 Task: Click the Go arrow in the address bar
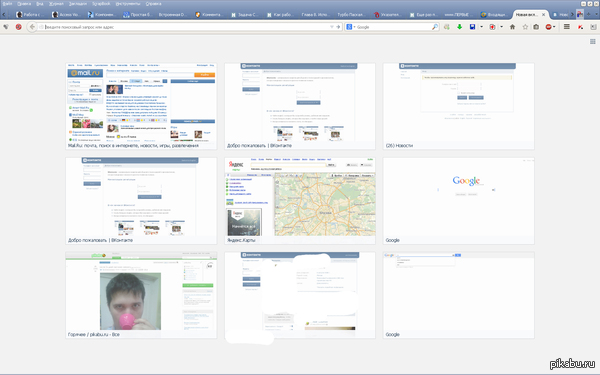pyautogui.click(x=338, y=27)
